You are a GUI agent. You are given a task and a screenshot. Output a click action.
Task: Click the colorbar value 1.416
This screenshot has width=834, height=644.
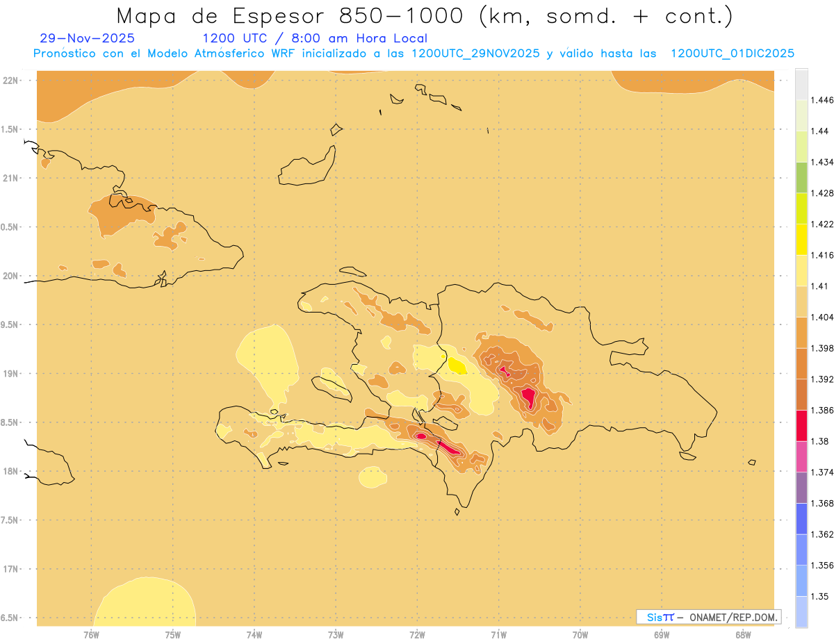point(824,255)
